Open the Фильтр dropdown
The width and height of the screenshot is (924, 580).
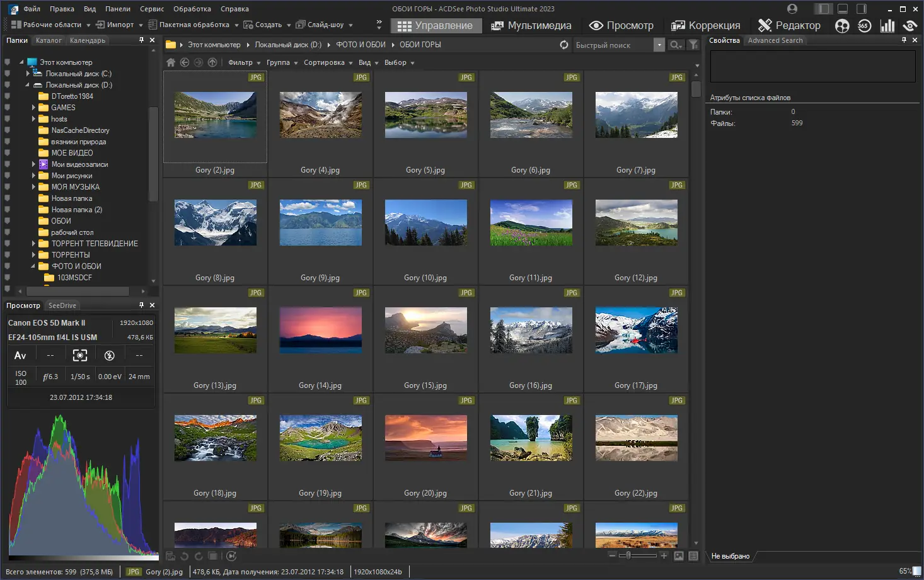[x=244, y=62]
